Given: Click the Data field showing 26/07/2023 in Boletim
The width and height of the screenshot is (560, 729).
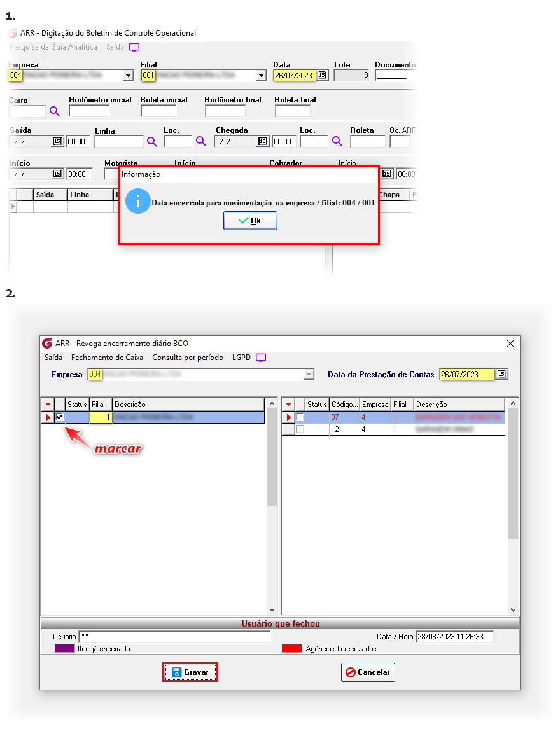Looking at the screenshot, I should coord(295,75).
